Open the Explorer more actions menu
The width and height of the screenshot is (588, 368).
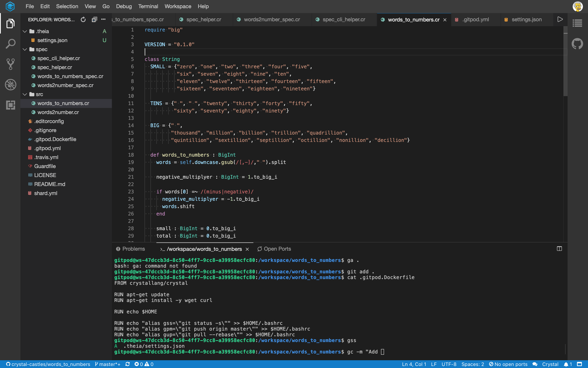104,19
